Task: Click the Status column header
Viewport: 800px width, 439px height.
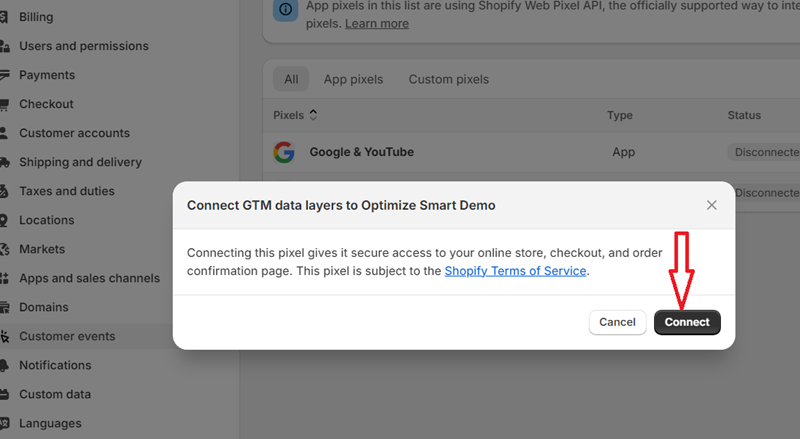Action: (x=744, y=115)
